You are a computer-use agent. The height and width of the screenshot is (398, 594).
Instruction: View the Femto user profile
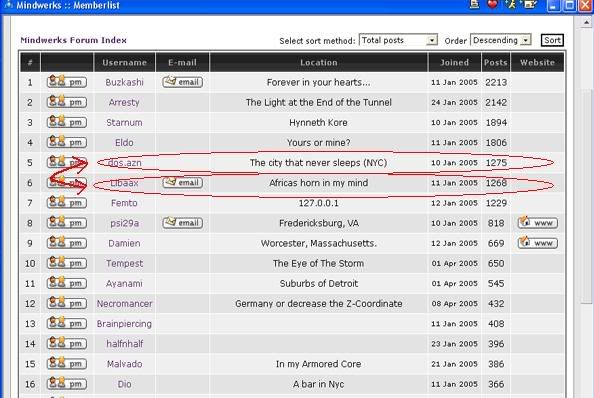(x=124, y=203)
